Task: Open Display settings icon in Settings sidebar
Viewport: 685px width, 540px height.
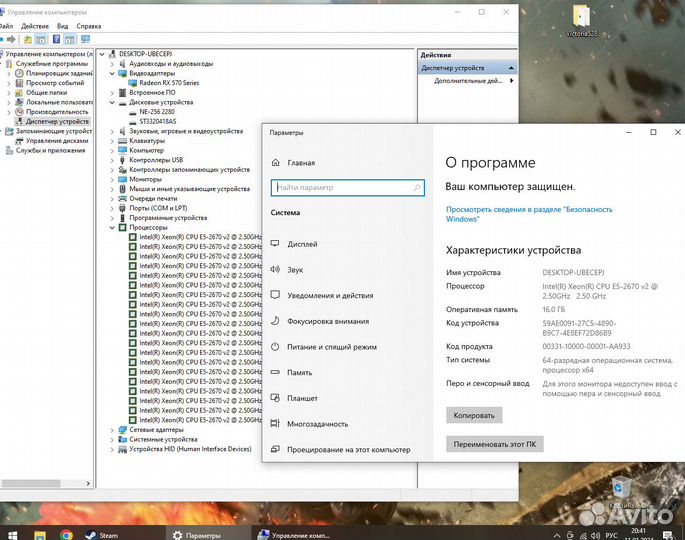Action: pos(275,243)
